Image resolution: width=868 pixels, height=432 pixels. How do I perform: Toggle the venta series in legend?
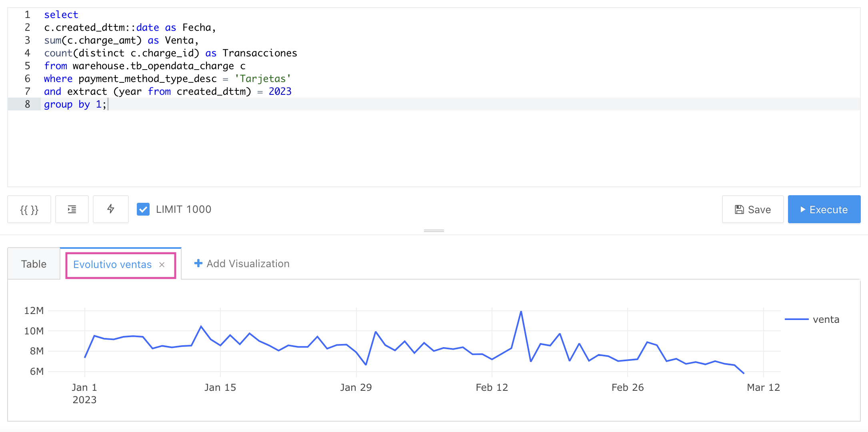812,319
